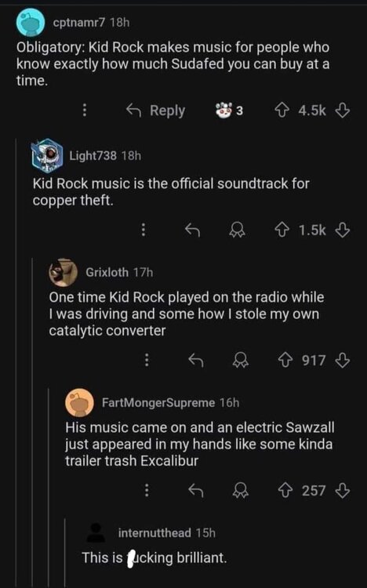Screen dimensions: 367x588
Task: Open the awards icon showing 3
Action: click(228, 111)
